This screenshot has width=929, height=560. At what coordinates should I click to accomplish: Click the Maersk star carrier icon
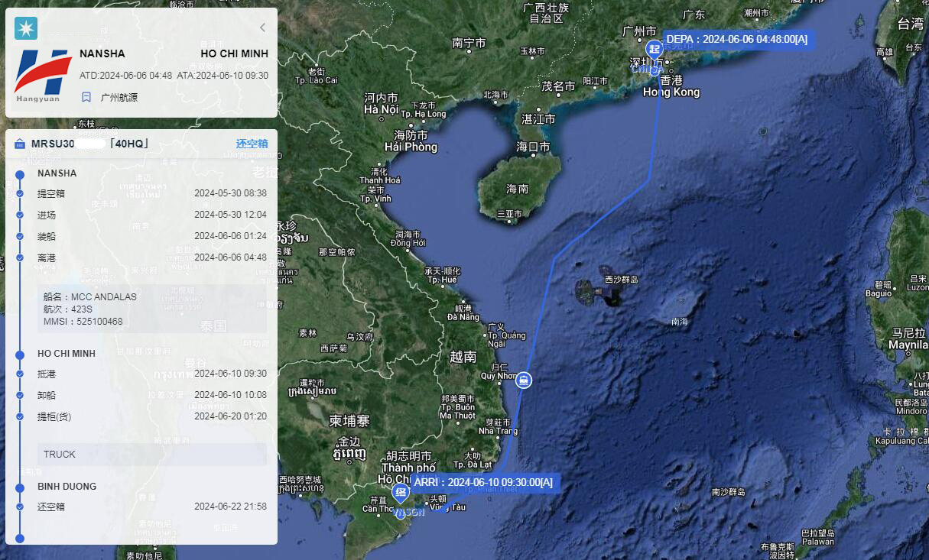tap(26, 28)
